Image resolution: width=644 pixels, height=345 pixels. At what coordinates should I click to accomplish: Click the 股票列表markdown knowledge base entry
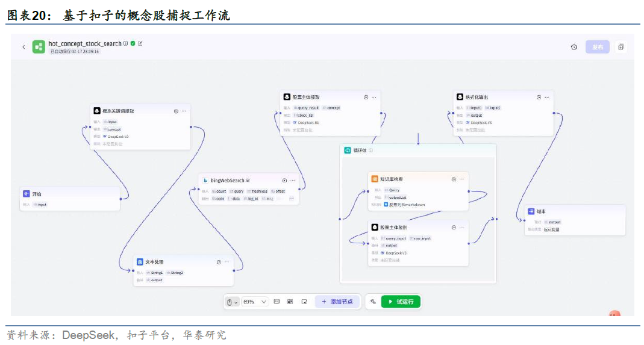tap(405, 205)
